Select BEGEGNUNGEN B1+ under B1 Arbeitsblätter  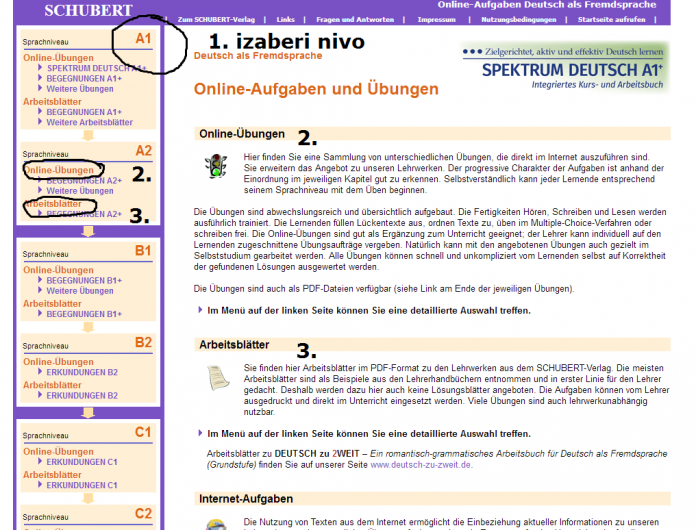[84, 313]
